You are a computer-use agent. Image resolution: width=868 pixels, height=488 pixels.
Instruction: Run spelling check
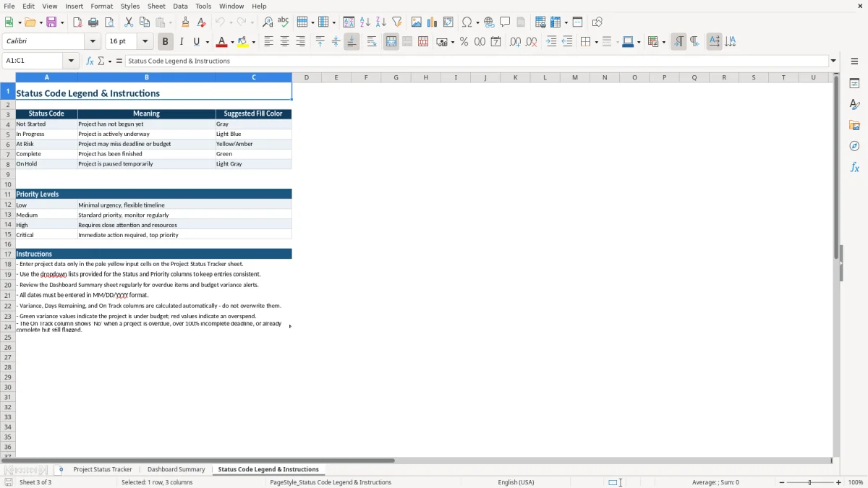click(284, 22)
